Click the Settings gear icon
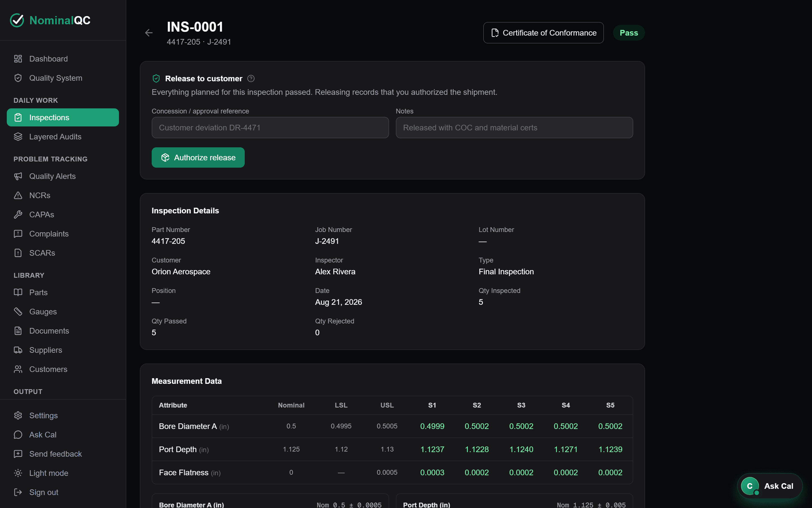 click(18, 415)
